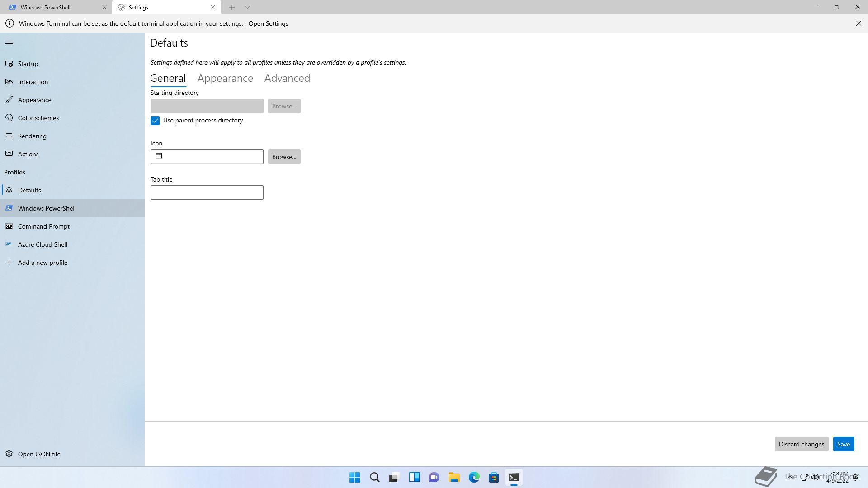Click the Windows PowerShell profile icon

pyautogui.click(x=9, y=208)
